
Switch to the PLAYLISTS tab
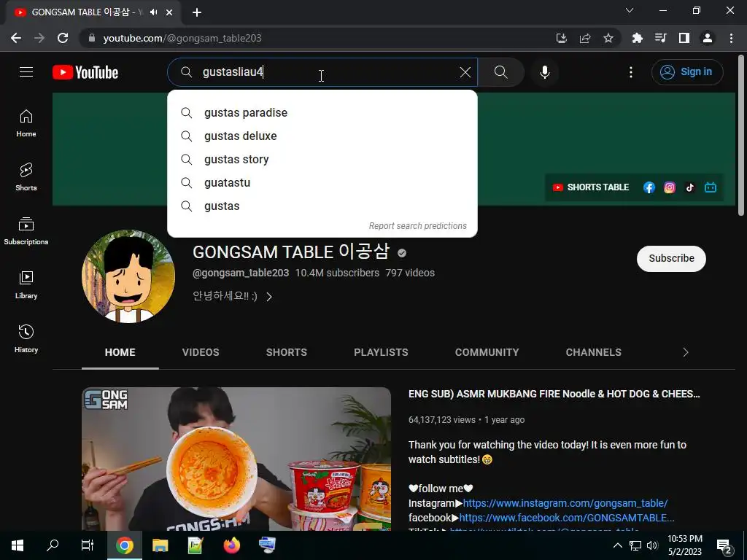381,352
